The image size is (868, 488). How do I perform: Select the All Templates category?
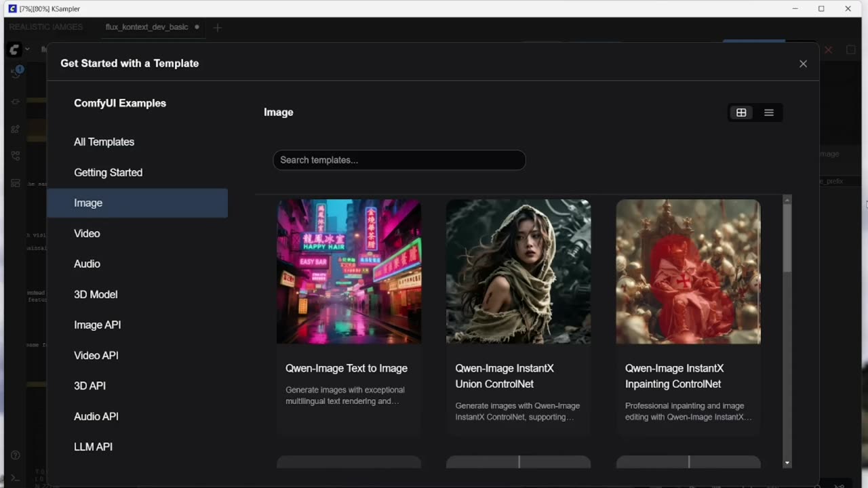coord(137,142)
